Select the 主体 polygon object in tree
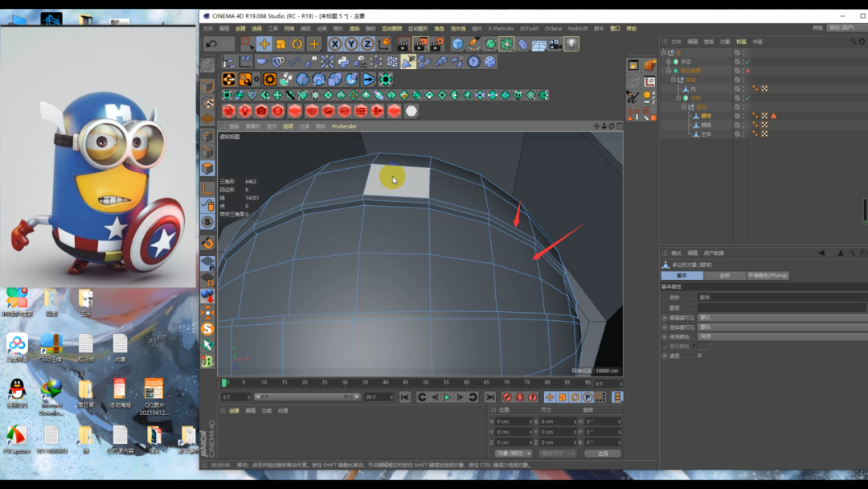Image resolution: width=868 pixels, height=489 pixels. [x=706, y=134]
